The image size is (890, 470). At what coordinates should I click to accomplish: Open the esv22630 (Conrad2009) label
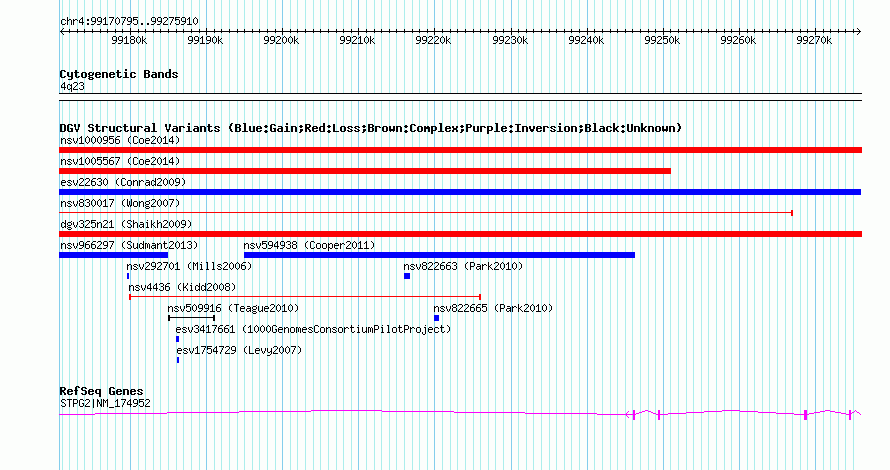point(123,182)
